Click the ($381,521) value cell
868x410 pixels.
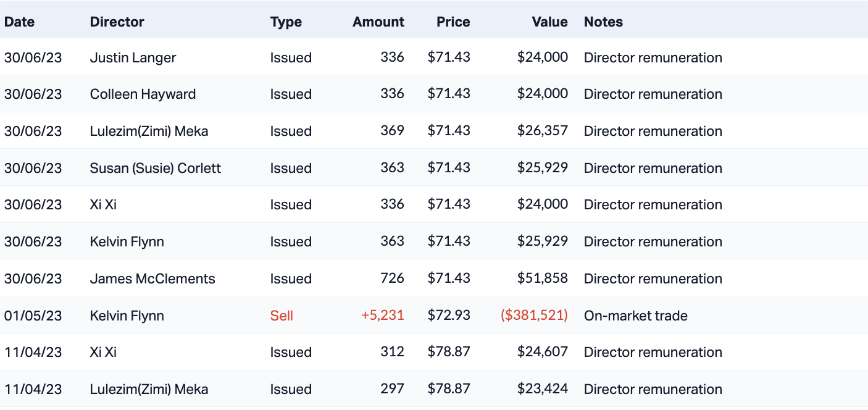(x=533, y=316)
